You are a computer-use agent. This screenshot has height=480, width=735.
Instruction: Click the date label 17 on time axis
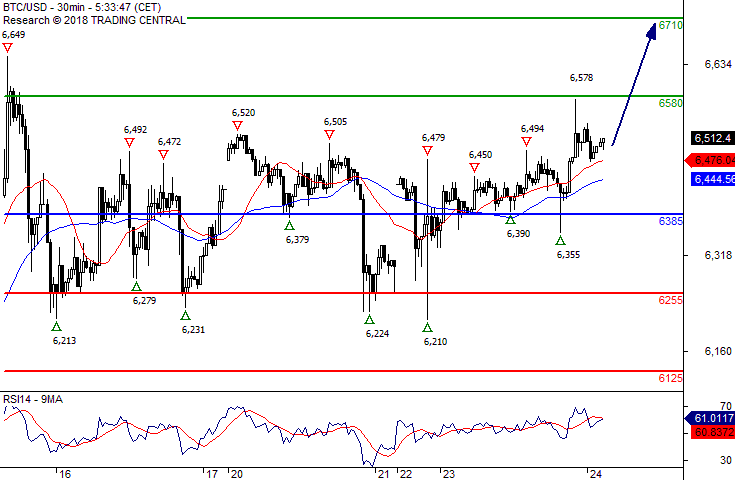point(212,474)
